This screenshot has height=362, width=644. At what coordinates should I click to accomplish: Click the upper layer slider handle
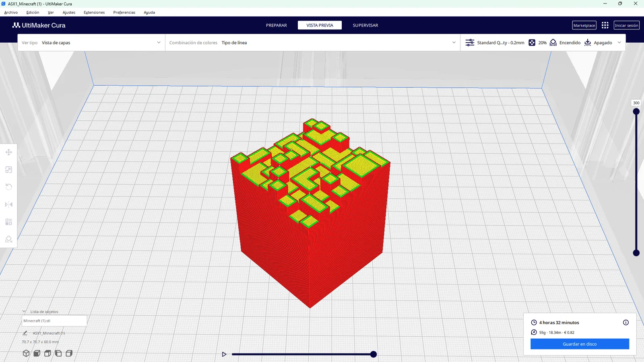click(636, 111)
